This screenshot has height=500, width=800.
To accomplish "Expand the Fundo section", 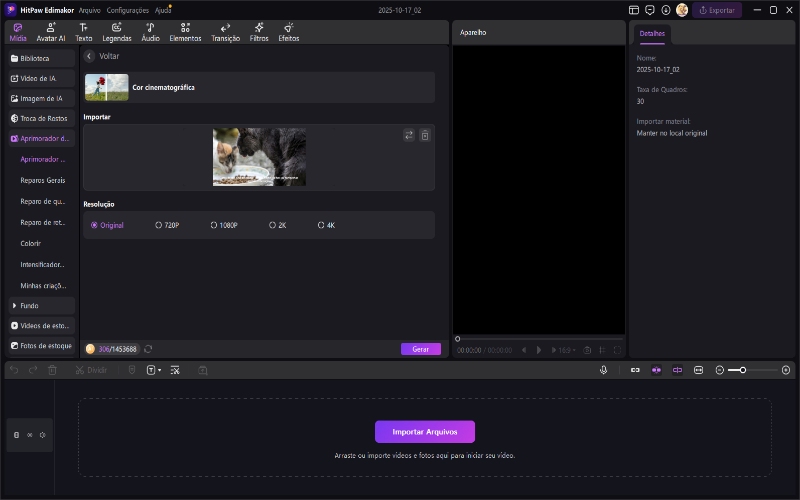I will click(x=42, y=306).
